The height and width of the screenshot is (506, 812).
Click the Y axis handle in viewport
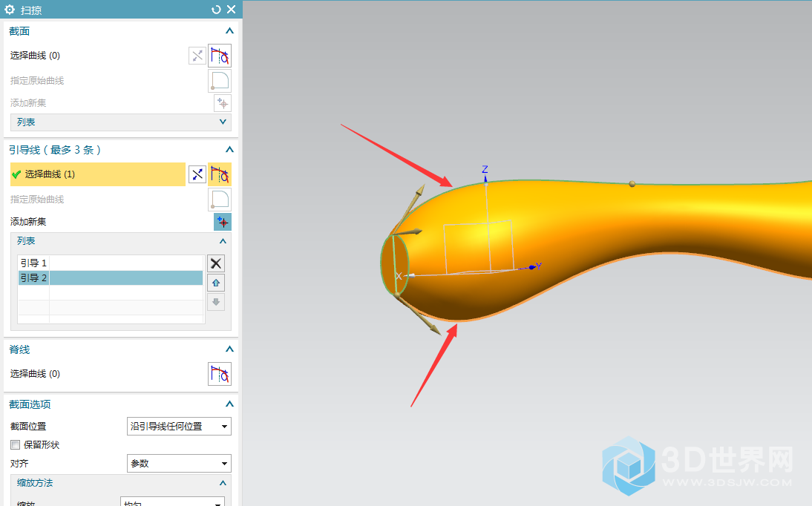coord(532,267)
